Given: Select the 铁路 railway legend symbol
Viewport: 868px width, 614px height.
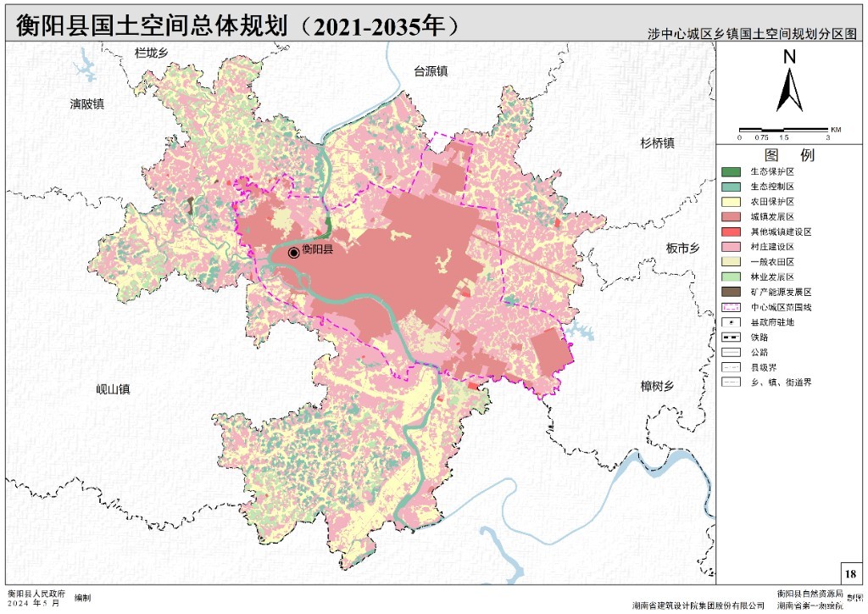Looking at the screenshot, I should pos(730,337).
